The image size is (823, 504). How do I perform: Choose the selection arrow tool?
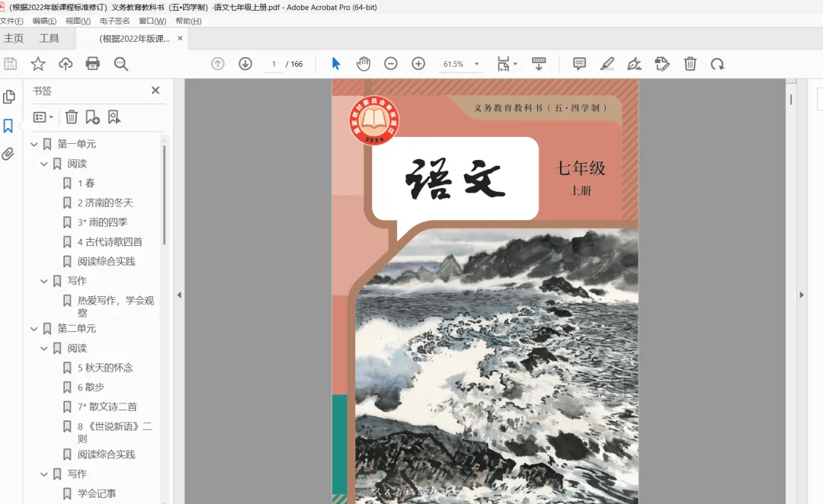pos(336,64)
